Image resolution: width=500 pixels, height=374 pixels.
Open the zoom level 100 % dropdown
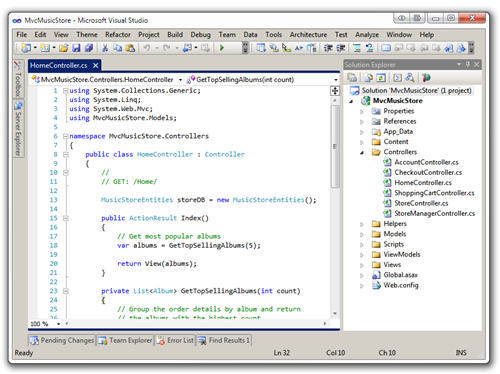pyautogui.click(x=59, y=324)
